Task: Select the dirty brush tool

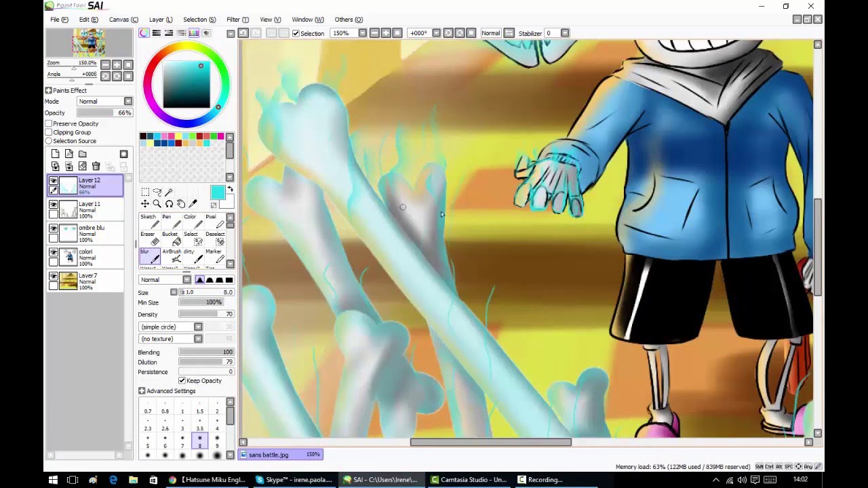Action: pyautogui.click(x=193, y=256)
